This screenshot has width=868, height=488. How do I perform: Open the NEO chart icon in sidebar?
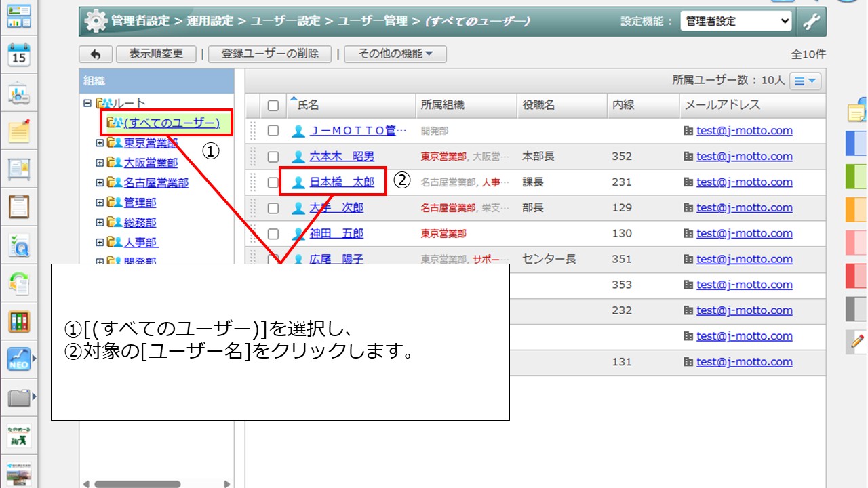pos(19,359)
